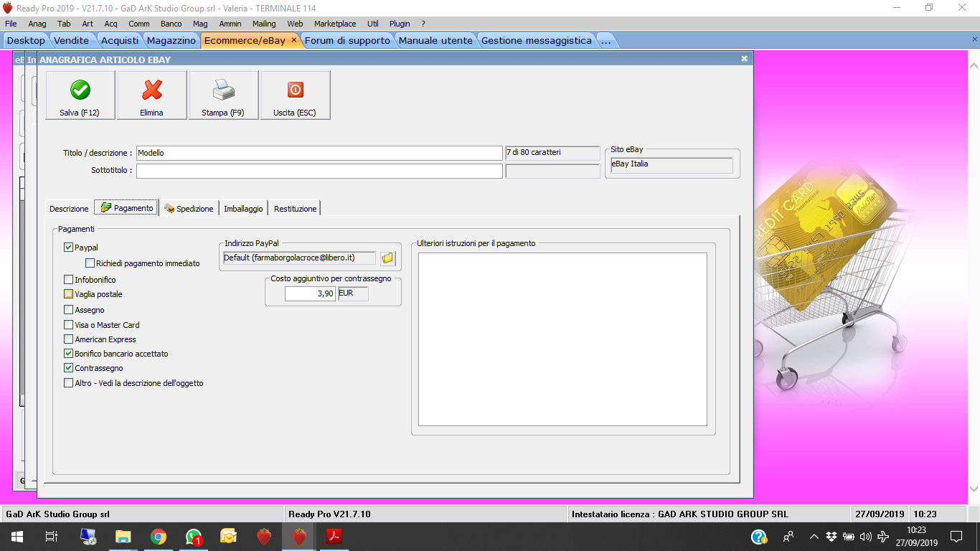Click the Titolo / descrizione input field

tap(319, 153)
